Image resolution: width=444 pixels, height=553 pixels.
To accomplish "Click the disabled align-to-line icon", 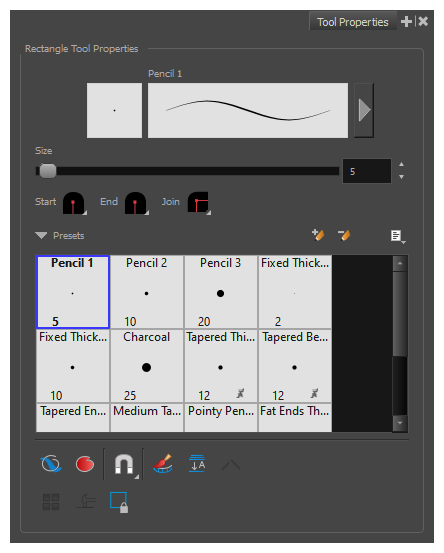I will coord(86,502).
